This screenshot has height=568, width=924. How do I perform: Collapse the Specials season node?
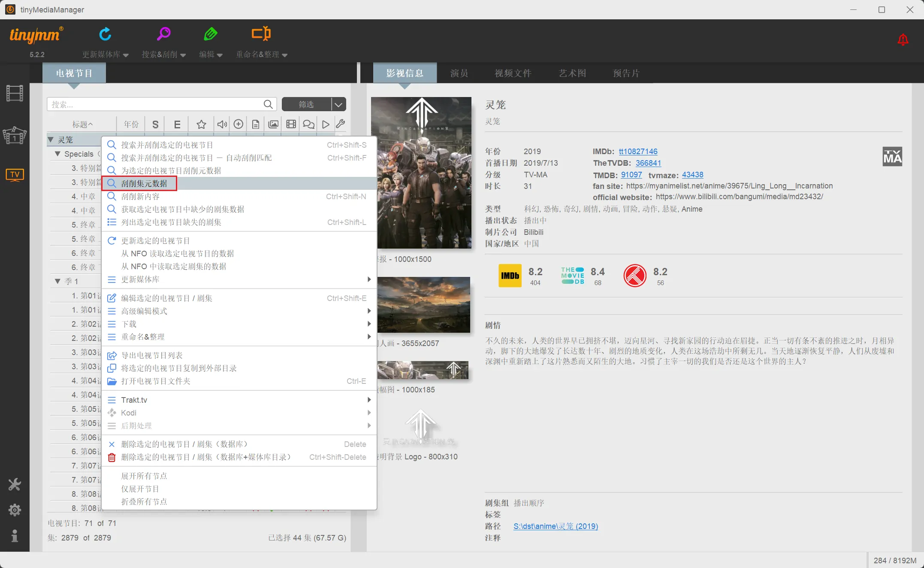57,154
